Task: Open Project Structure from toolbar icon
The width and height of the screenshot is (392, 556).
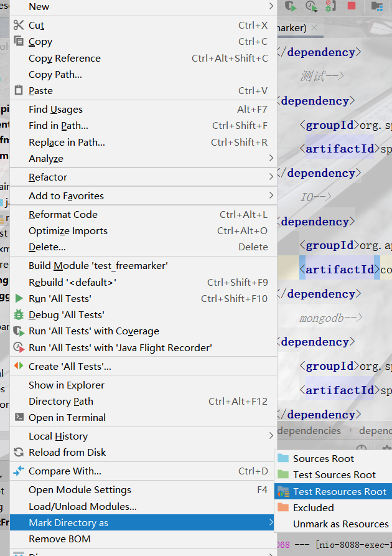Action: [x=377, y=6]
